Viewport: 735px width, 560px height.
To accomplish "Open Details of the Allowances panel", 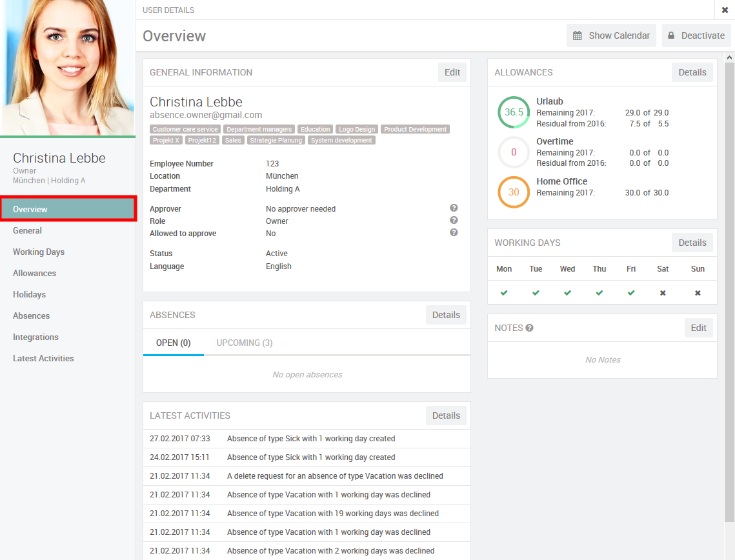I will 692,72.
